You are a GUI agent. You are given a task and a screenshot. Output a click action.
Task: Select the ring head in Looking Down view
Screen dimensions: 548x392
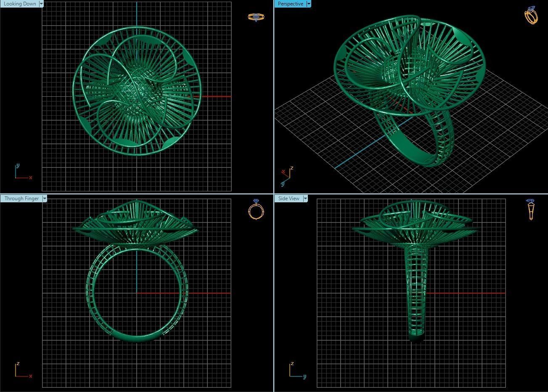coord(137,91)
